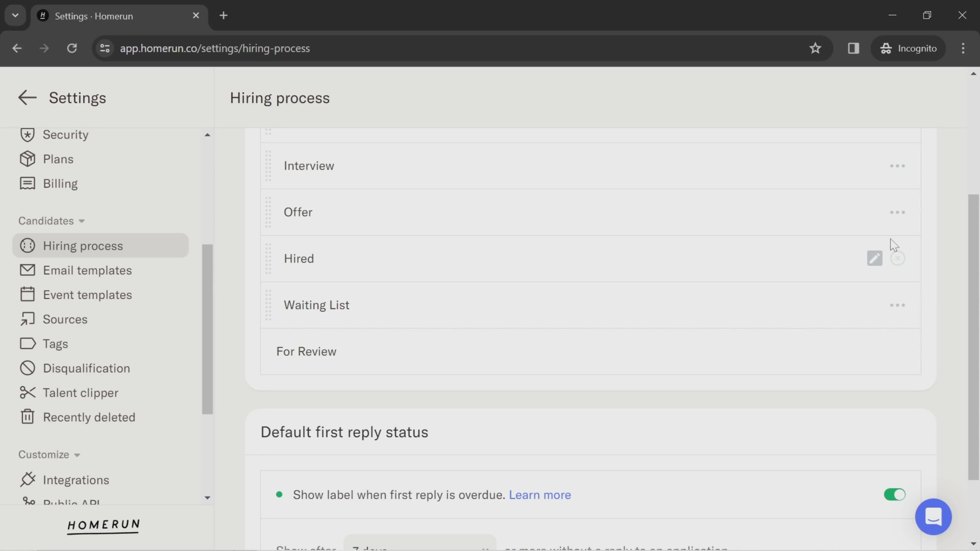Screen dimensions: 980x551
Task: Open Recently deleted page
Action: 89,417
